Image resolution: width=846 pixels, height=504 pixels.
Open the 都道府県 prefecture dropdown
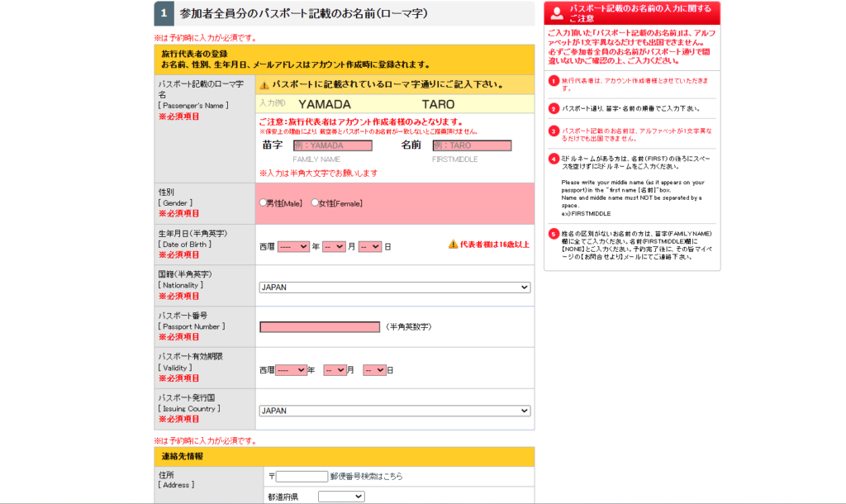pyautogui.click(x=341, y=497)
